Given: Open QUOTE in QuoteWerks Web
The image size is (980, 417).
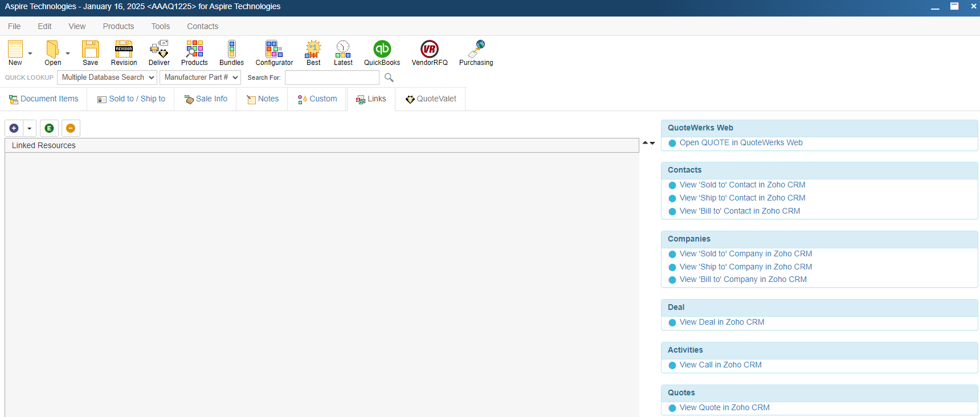Looking at the screenshot, I should [x=741, y=143].
